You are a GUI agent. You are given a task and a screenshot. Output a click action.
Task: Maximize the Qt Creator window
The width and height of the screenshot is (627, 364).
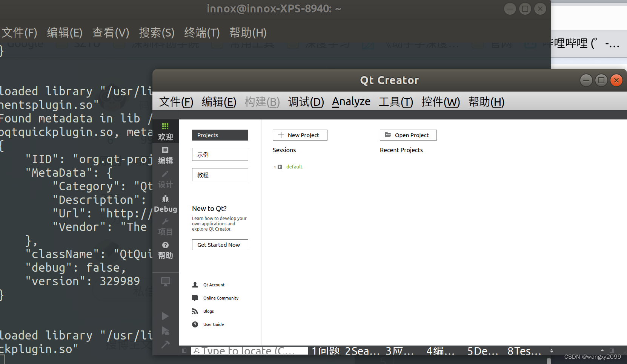point(601,80)
